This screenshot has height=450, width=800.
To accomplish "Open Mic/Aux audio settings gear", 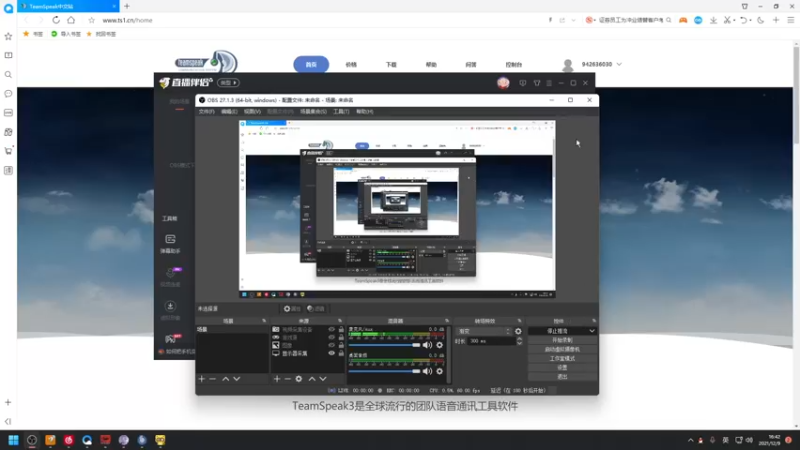I will pos(439,345).
